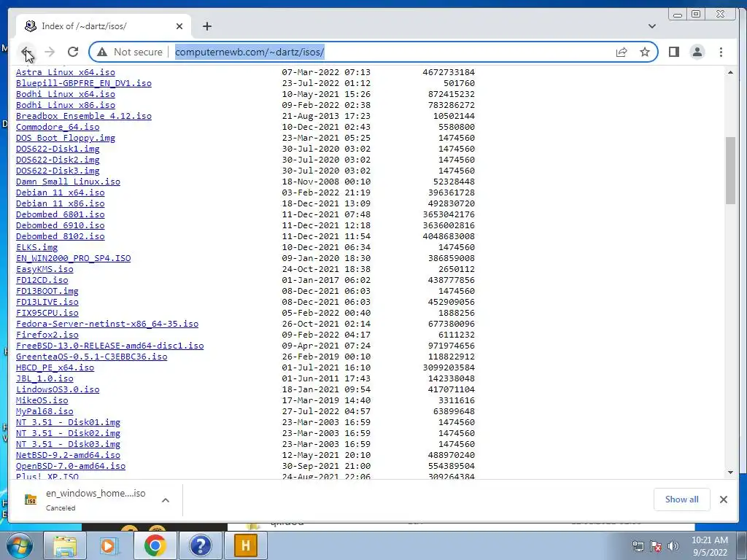Download Astra_Linux_x64.iso
The image size is (747, 560).
pos(65,72)
